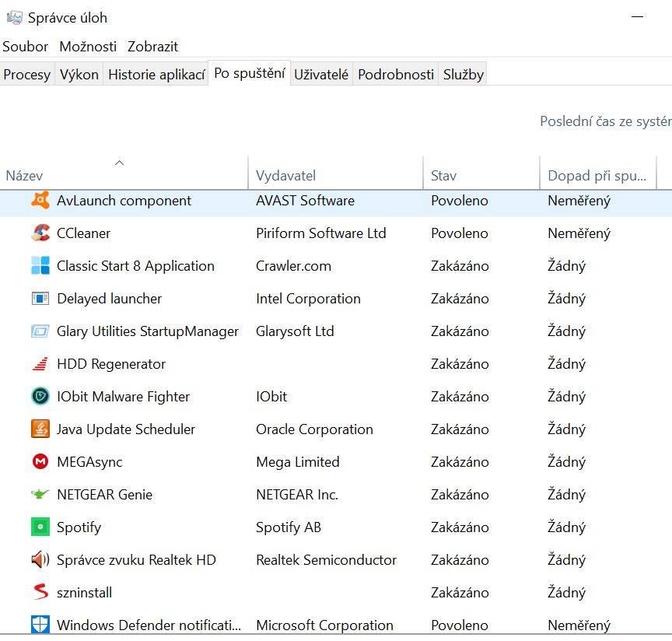Click the Java Update Scheduler icon

click(x=40, y=429)
